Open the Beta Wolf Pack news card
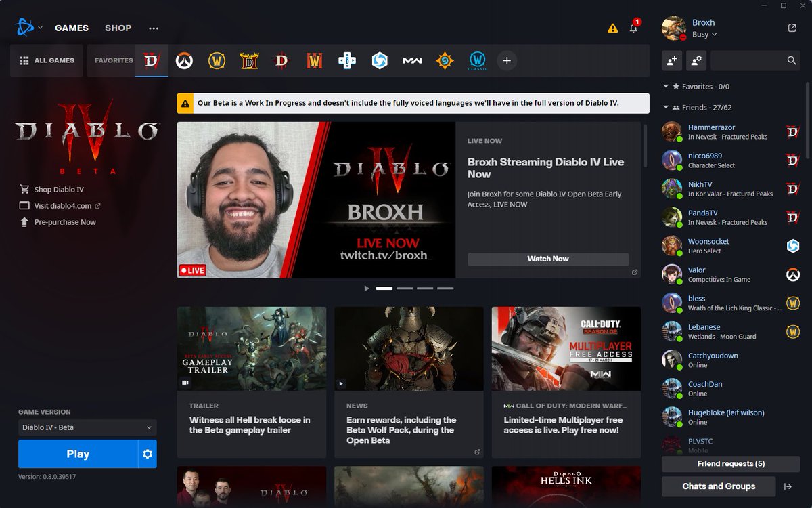 click(x=409, y=383)
